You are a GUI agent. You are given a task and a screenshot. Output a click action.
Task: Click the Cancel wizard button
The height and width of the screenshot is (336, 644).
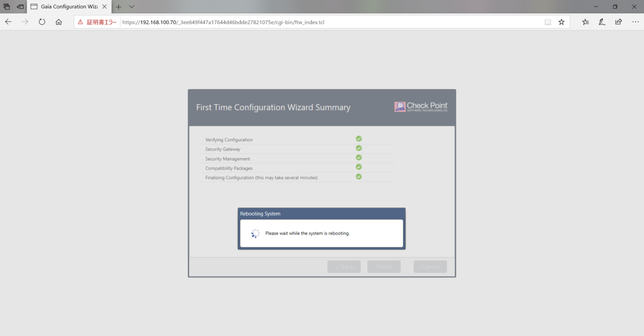(x=430, y=267)
